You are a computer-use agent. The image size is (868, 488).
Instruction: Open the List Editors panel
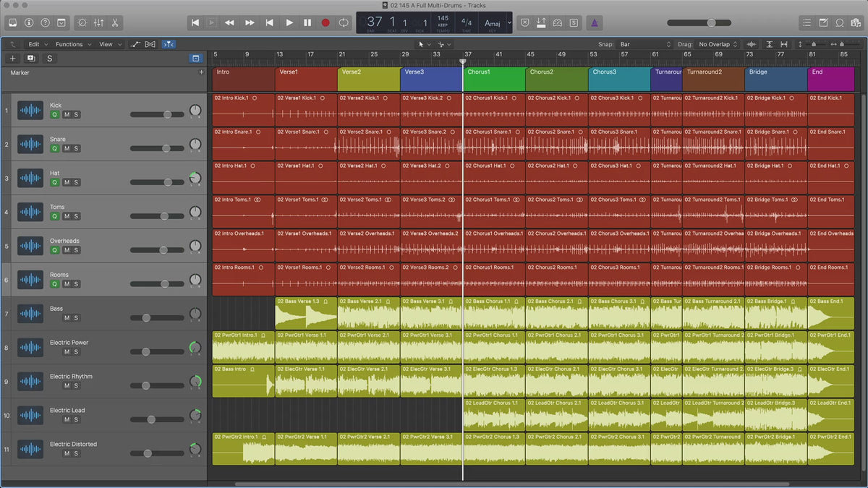pyautogui.click(x=807, y=22)
